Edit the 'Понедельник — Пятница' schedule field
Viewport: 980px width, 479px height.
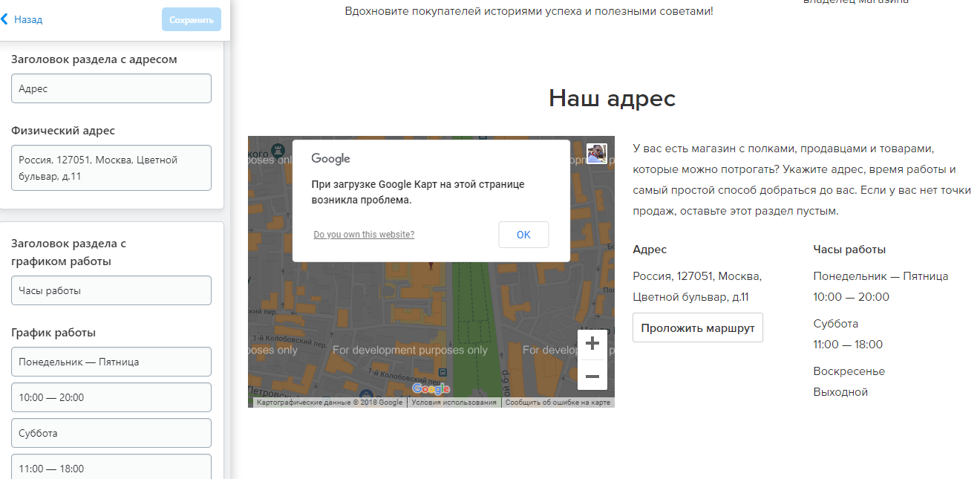pos(111,362)
